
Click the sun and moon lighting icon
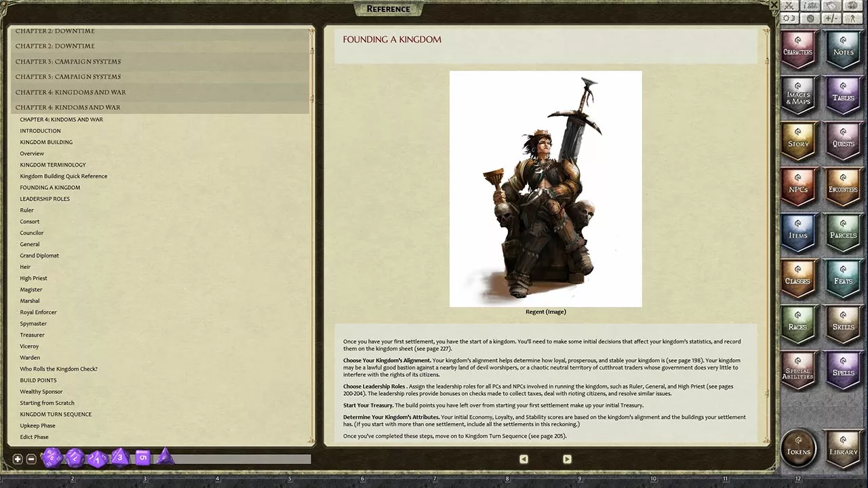[x=789, y=18]
